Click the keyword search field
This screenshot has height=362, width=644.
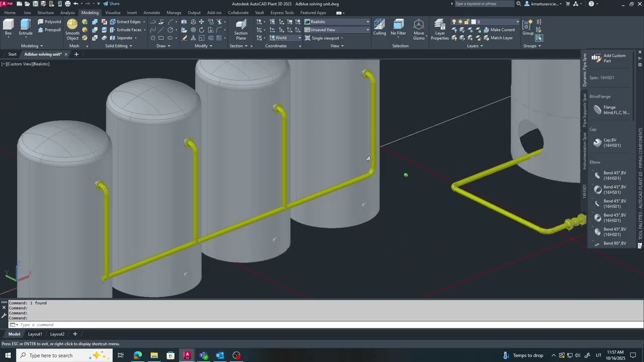[x=484, y=4]
